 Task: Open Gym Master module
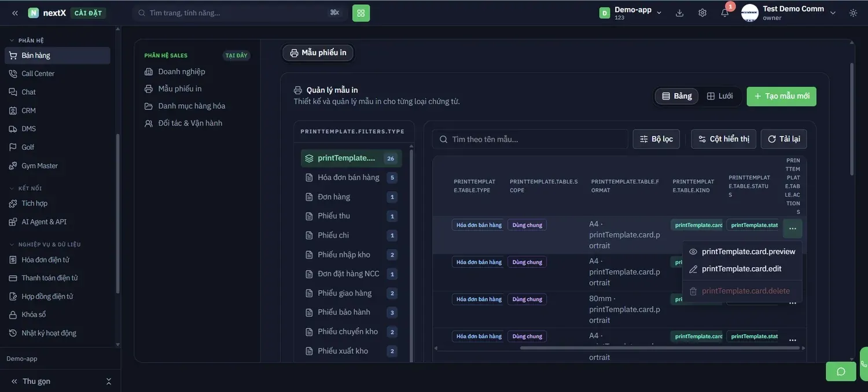pyautogui.click(x=57, y=165)
